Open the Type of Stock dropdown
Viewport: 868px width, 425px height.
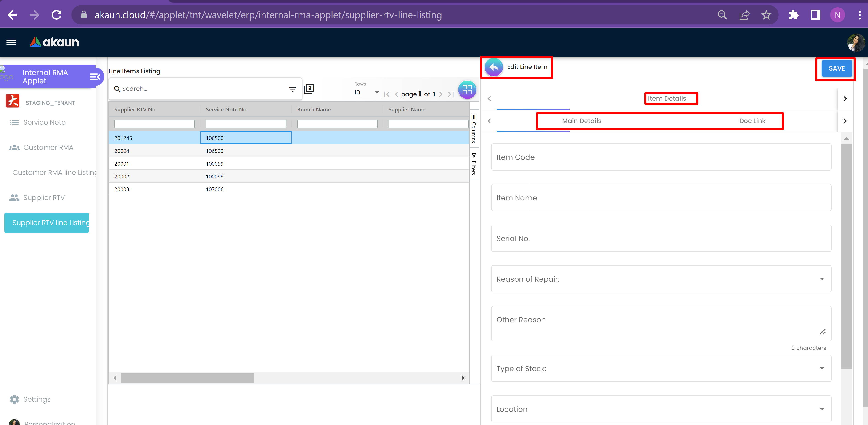tap(822, 368)
